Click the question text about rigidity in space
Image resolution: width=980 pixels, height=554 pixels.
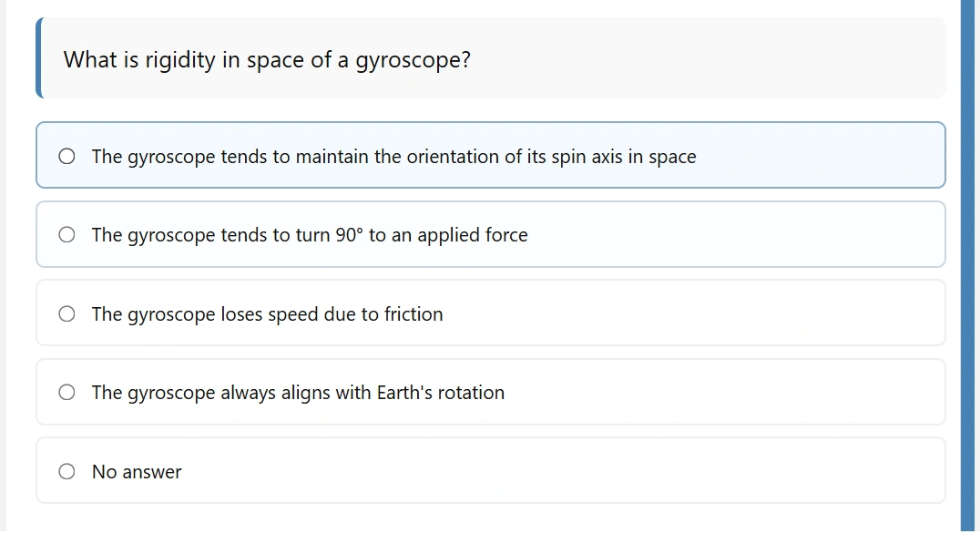click(x=266, y=60)
